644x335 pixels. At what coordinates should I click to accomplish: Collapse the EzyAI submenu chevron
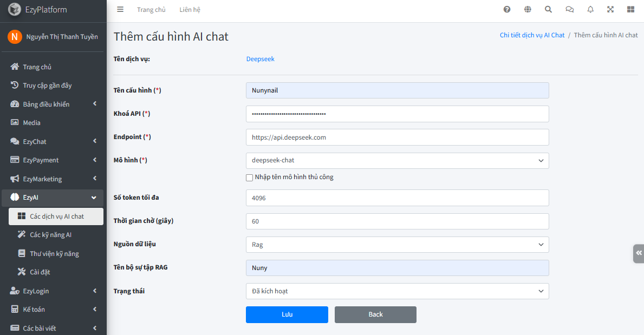(94, 198)
